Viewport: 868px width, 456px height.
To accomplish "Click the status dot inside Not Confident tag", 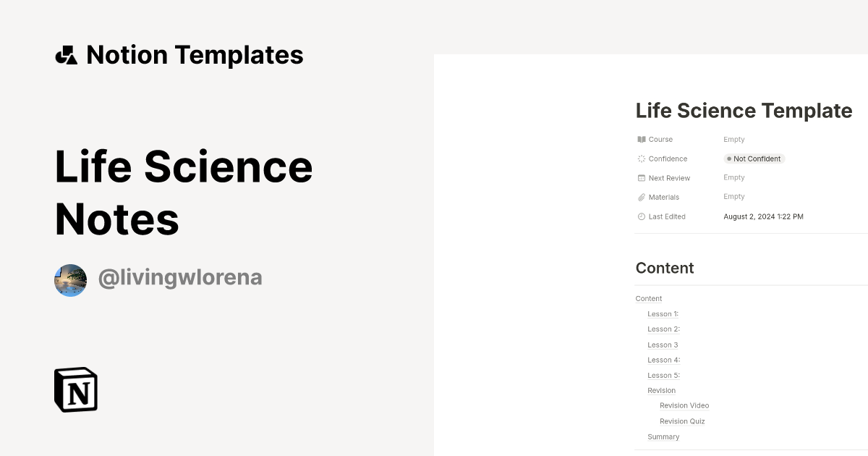I will tap(730, 159).
